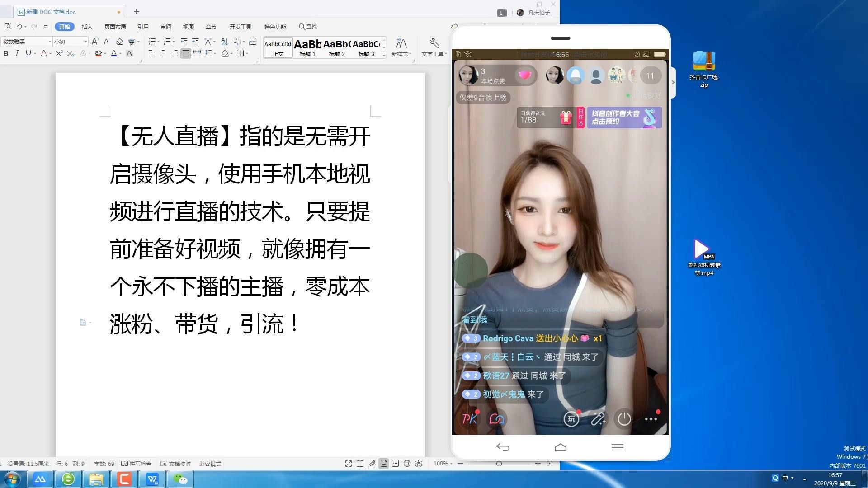Click the sort icon
The image size is (868, 488).
(x=225, y=42)
